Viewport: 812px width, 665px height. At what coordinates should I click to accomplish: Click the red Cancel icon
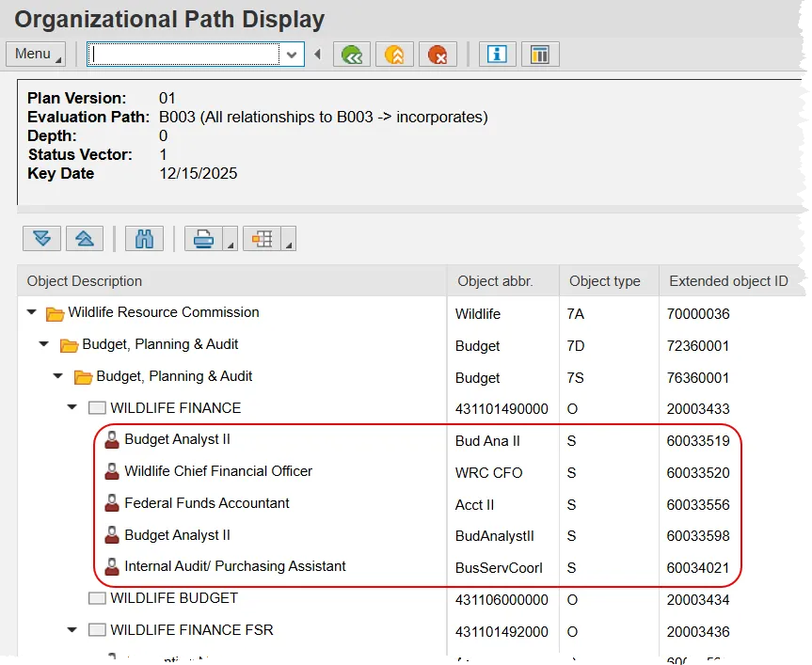point(437,55)
